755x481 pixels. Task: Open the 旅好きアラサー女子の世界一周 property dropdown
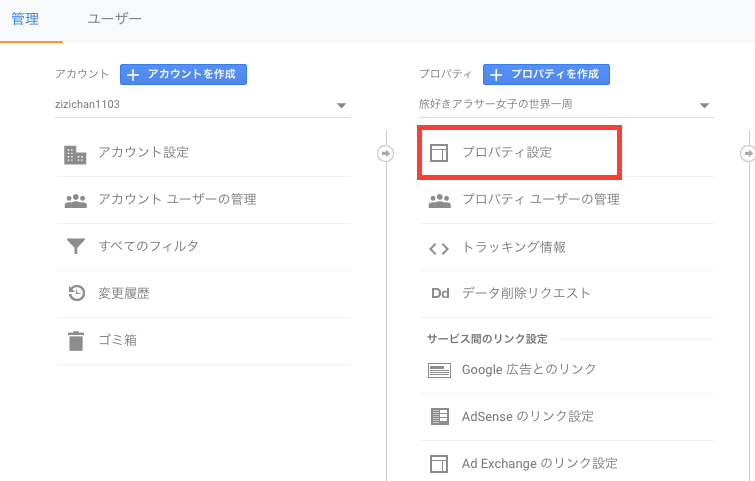click(566, 105)
